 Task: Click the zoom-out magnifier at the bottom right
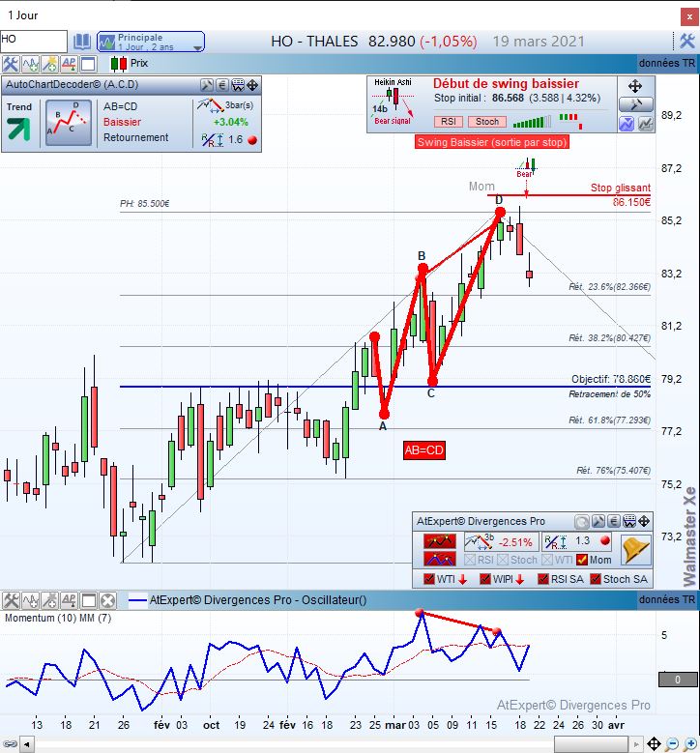(672, 744)
